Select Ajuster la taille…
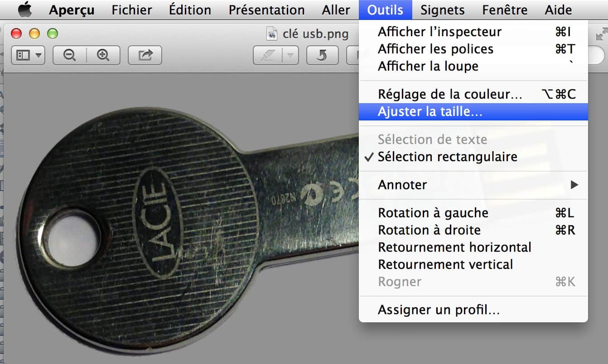 point(473,112)
